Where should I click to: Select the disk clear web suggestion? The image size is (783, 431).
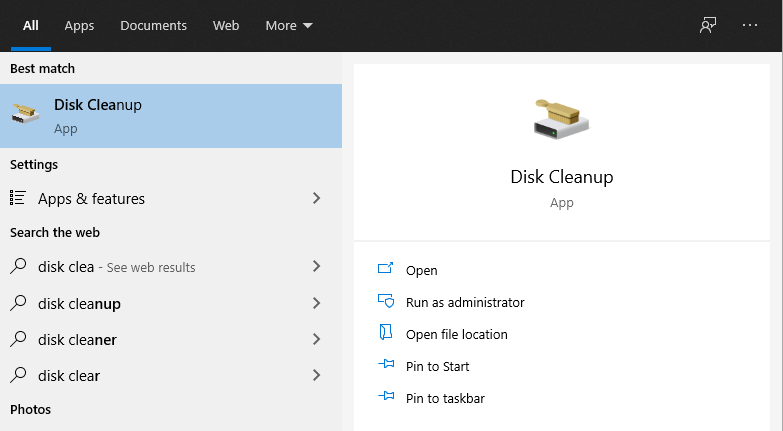click(x=171, y=376)
